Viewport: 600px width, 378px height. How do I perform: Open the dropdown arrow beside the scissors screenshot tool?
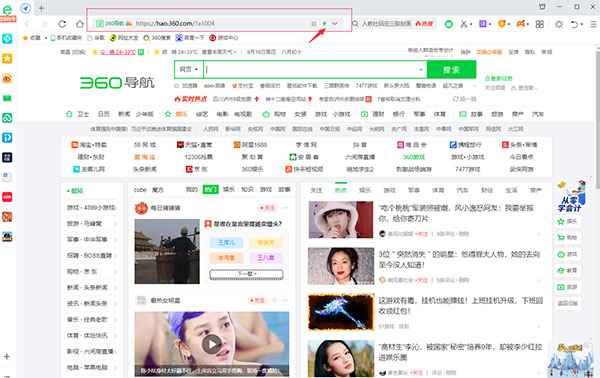click(471, 24)
